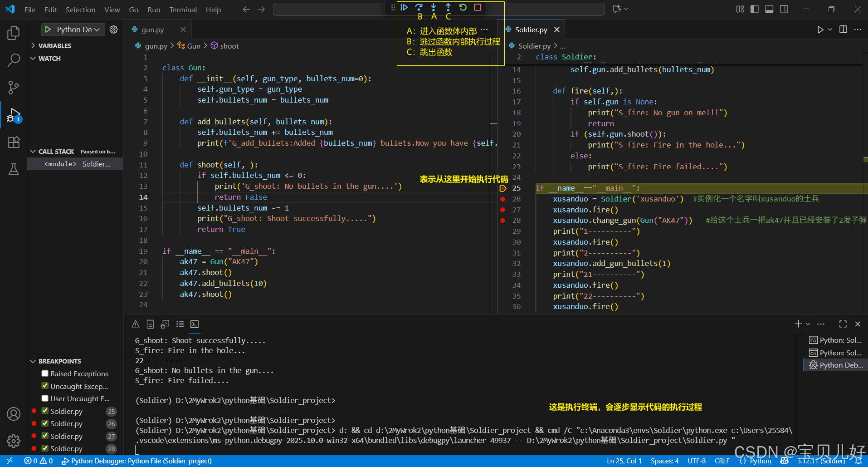The width and height of the screenshot is (868, 467).
Task: Click Step Out in debug toolbar
Action: 448,7
